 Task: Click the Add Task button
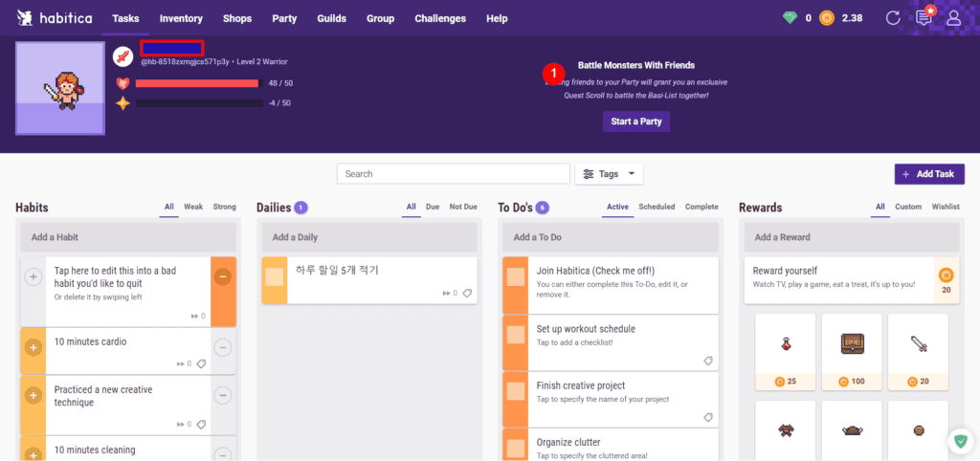click(929, 174)
